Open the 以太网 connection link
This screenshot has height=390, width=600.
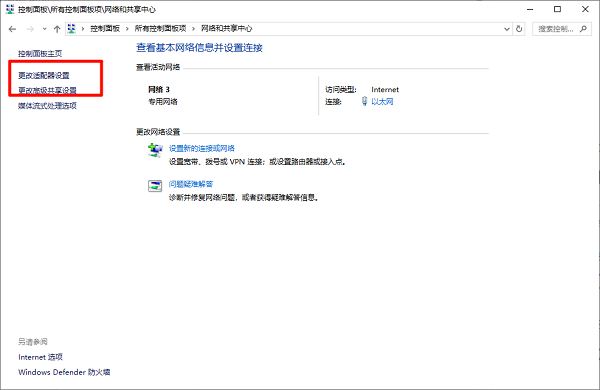[x=382, y=101]
